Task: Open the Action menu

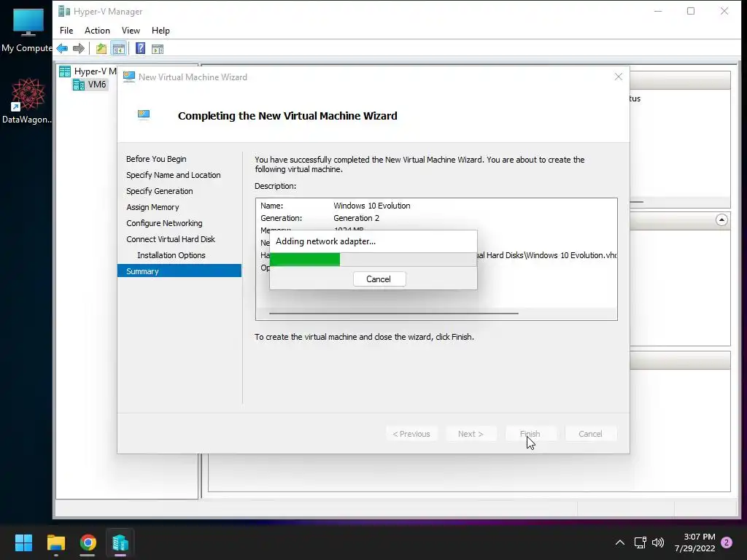Action: [x=97, y=31]
